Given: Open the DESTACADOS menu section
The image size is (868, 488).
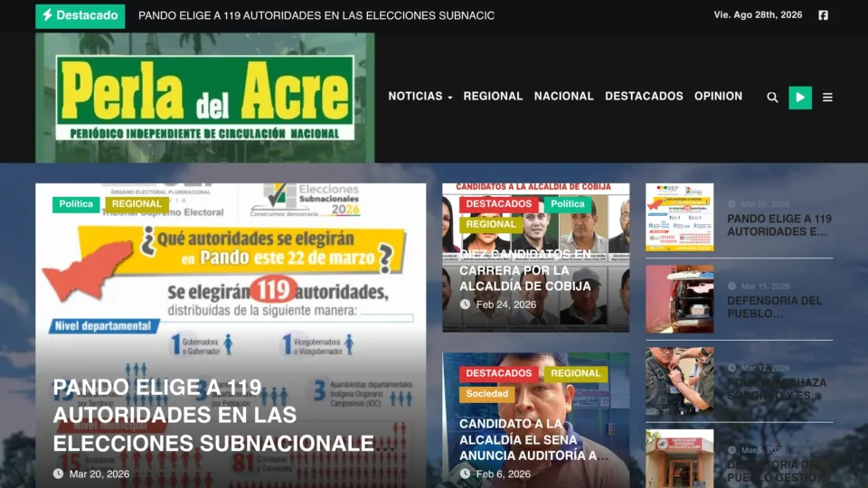Looking at the screenshot, I should coord(644,97).
